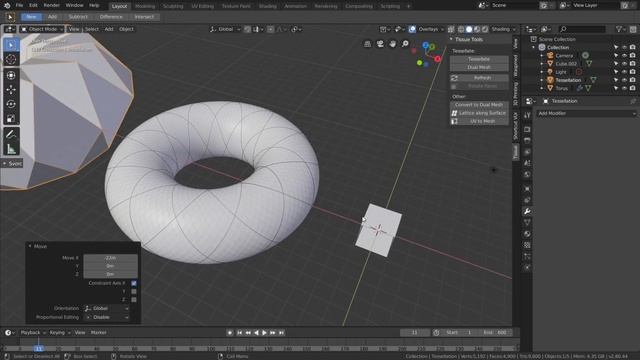The width and height of the screenshot is (640, 360).
Task: Switch to the UV Editing workspace tab
Action: pos(202,6)
